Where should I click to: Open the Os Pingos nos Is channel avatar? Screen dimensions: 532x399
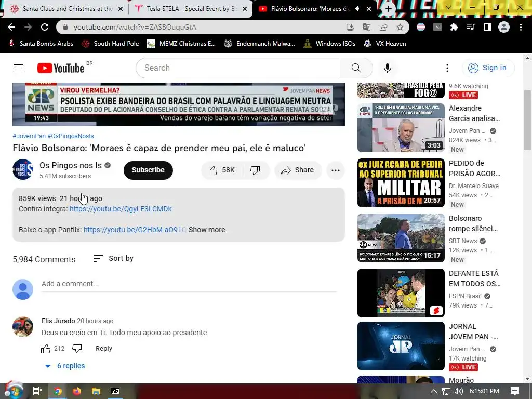(23, 169)
